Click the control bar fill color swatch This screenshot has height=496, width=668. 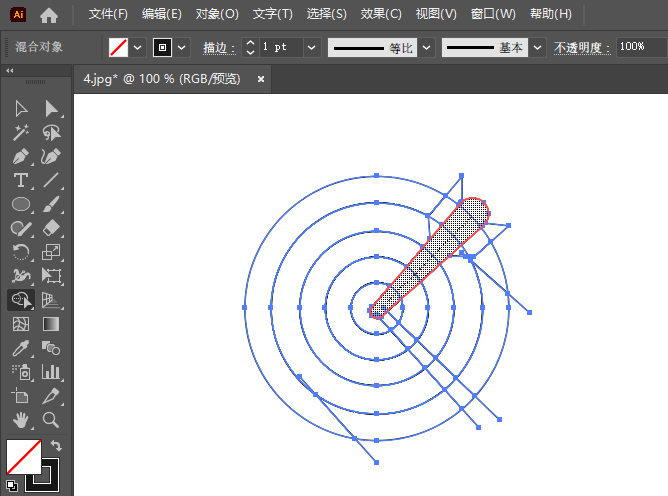point(118,47)
